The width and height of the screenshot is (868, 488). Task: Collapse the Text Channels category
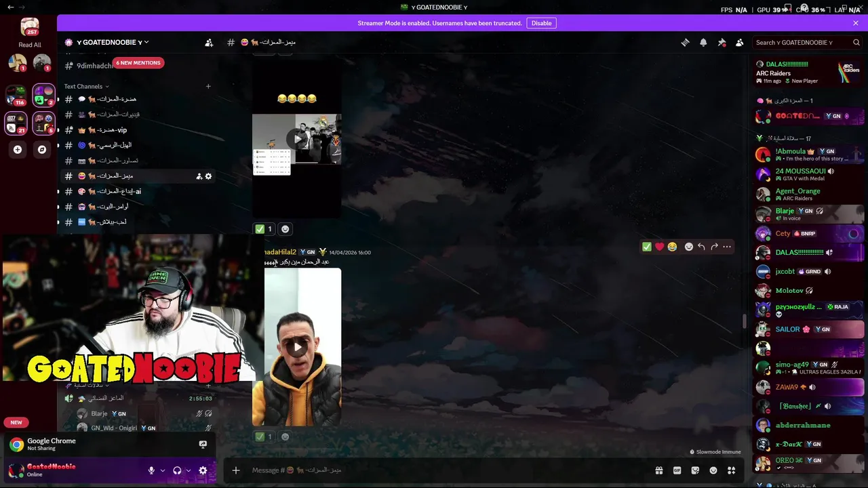point(87,86)
